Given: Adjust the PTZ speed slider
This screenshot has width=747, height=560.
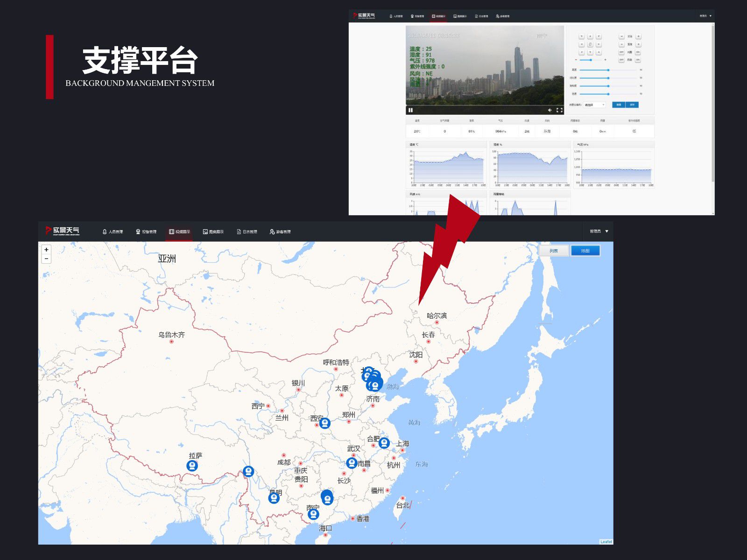Looking at the screenshot, I should point(591,60).
